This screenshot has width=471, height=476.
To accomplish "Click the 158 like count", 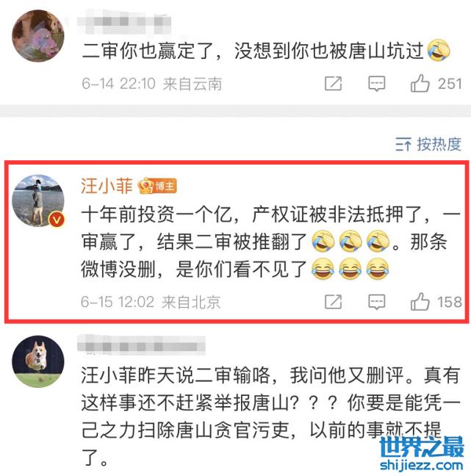I will 450,302.
